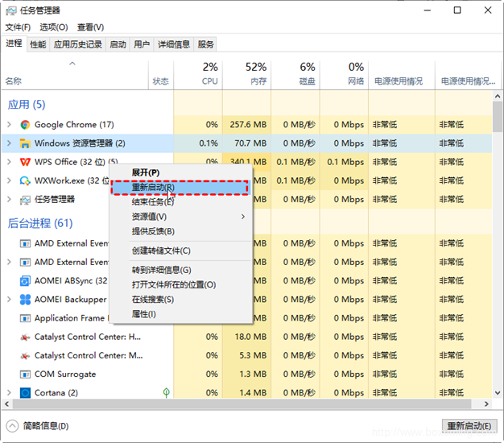Click the 应用 (5) group heading

coord(27,105)
